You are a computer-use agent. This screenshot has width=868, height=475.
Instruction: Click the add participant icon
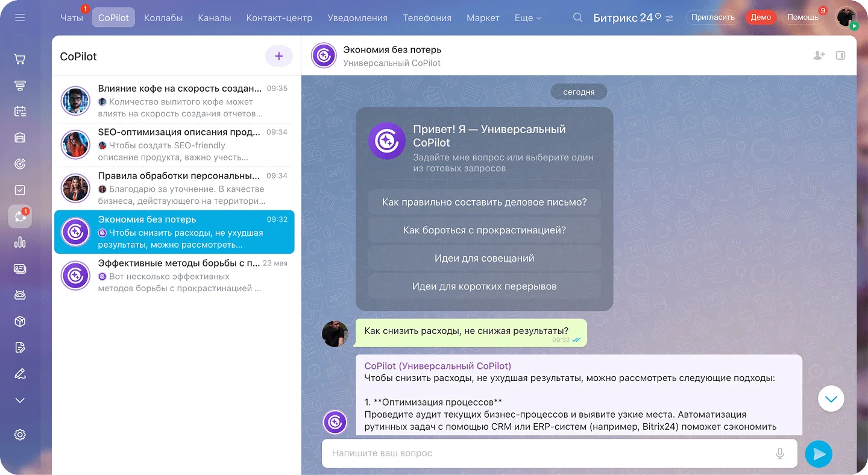click(x=819, y=55)
